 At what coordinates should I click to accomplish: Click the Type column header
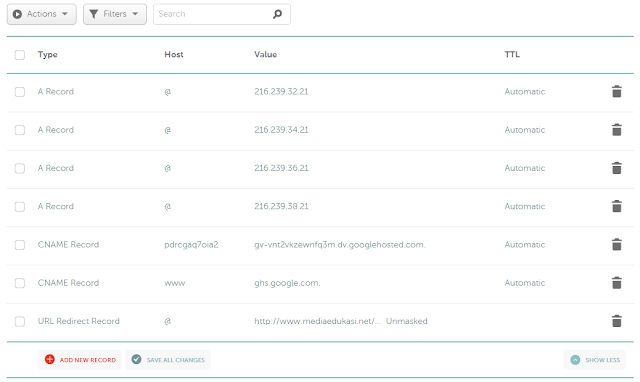(47, 54)
